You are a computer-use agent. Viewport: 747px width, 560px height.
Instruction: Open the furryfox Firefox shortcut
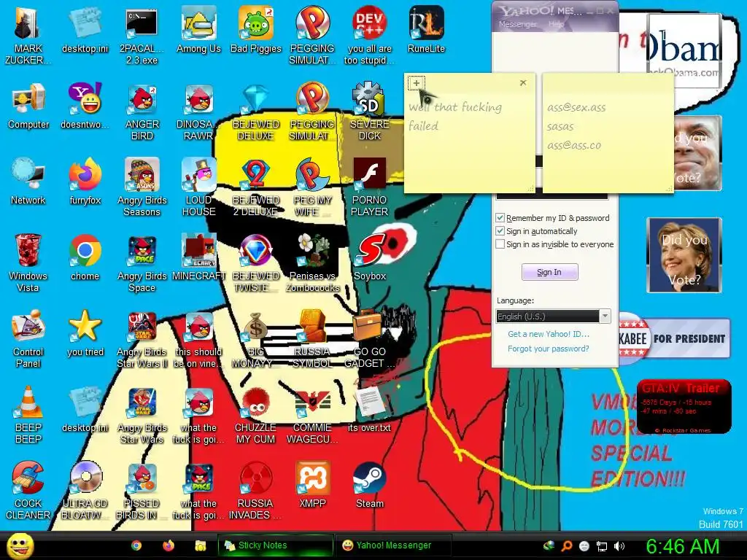85,182
